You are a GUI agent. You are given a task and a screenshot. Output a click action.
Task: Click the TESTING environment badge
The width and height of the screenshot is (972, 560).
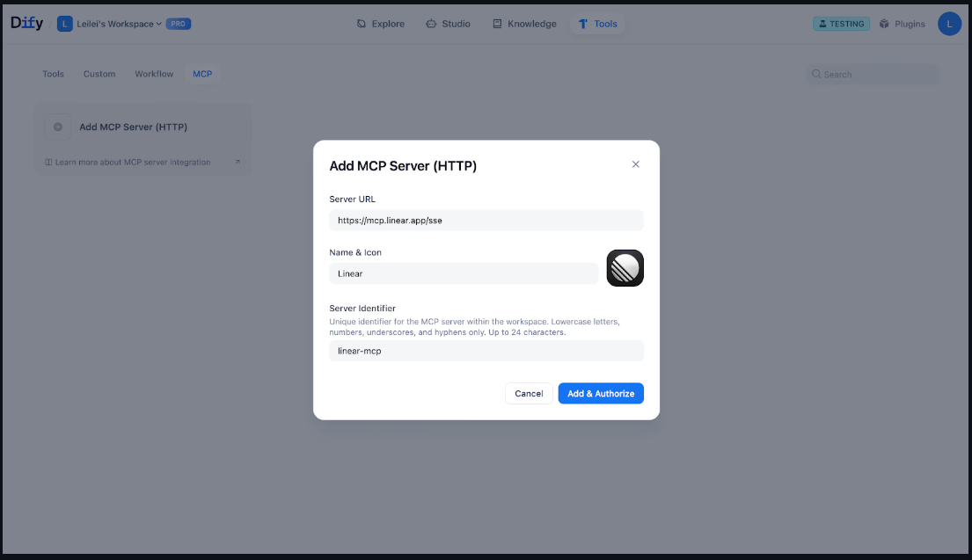[841, 24]
